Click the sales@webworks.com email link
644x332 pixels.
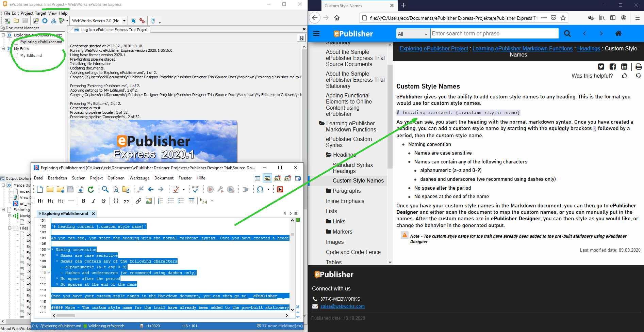coord(342,306)
